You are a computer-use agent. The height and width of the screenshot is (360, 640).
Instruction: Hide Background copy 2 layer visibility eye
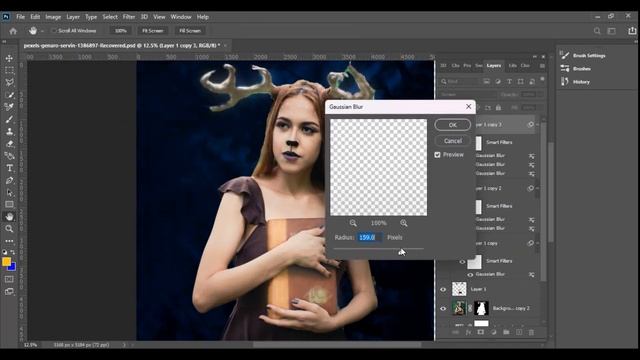click(x=443, y=309)
